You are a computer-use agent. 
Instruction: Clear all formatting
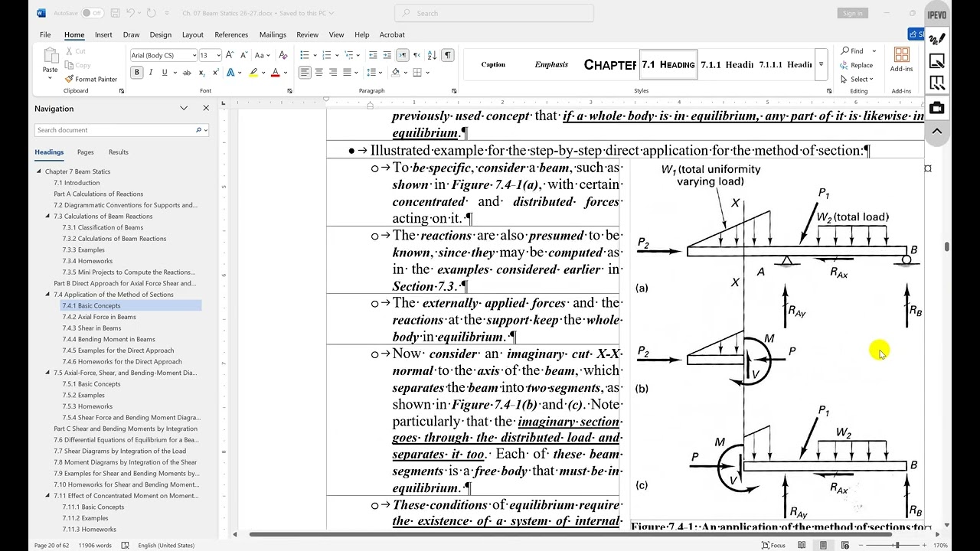pos(283,55)
